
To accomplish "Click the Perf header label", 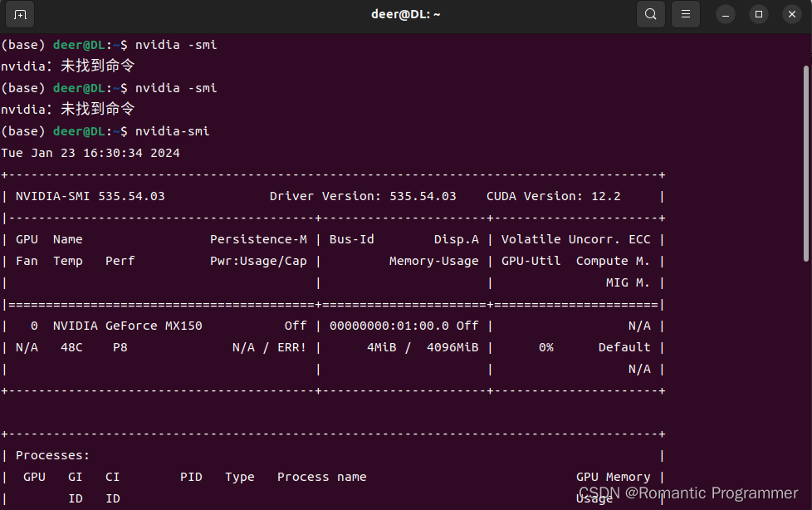I will (120, 261).
